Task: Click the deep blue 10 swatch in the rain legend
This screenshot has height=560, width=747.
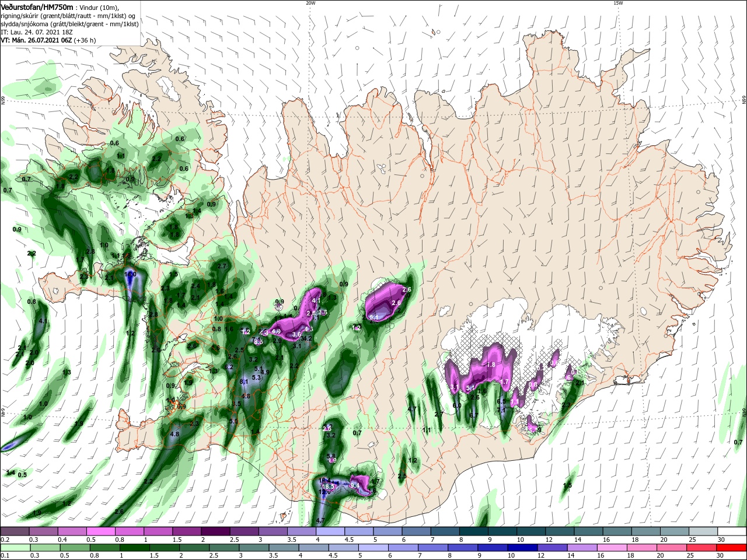Action: (x=522, y=548)
